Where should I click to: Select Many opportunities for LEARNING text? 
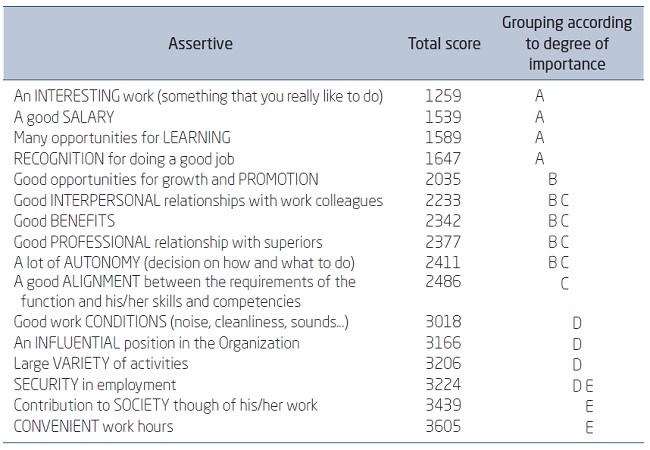click(122, 138)
